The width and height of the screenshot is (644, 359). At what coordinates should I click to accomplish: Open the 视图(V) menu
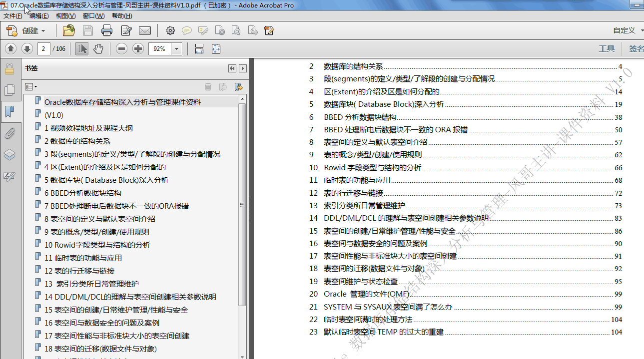coord(65,16)
